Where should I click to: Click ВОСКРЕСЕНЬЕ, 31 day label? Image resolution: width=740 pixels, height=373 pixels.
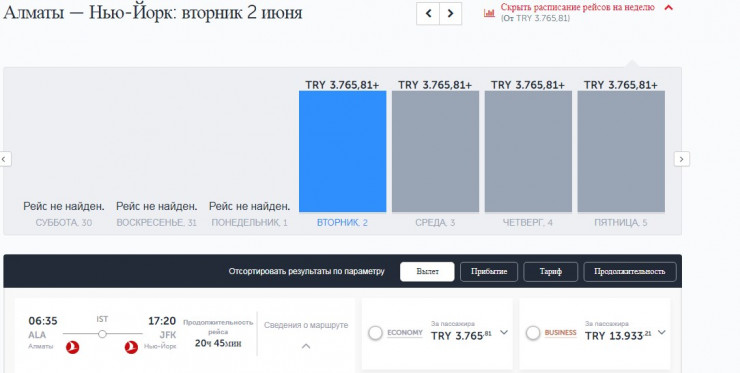pos(156,223)
